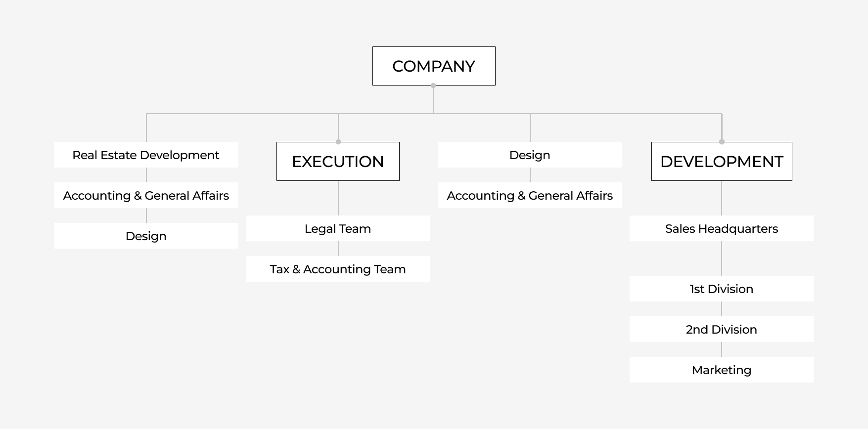Click the connector line between Legal Team and Tax & Accounting Team
This screenshot has width=868, height=429.
[338, 249]
